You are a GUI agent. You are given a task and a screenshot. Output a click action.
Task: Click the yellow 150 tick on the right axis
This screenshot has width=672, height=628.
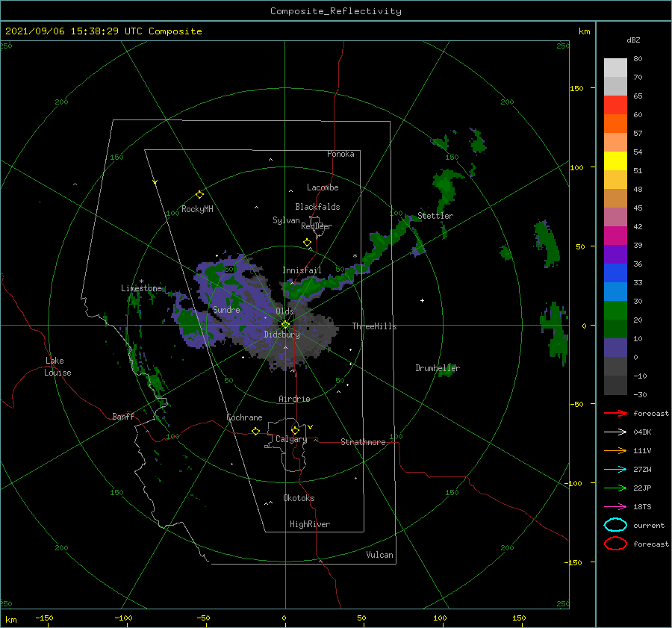tap(576, 88)
